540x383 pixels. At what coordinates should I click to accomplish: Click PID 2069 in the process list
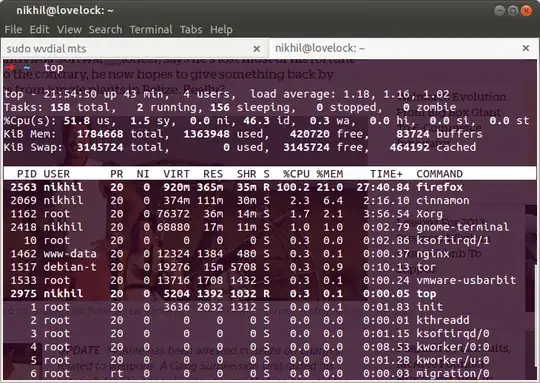click(23, 200)
